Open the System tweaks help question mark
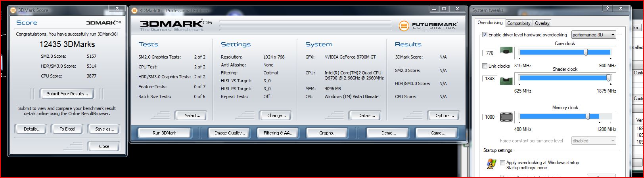Viewport: 644px width, 178px height. (x=608, y=9)
